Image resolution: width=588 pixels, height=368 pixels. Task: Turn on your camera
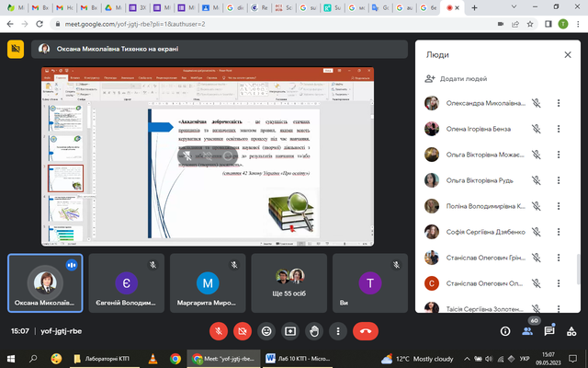pos(243,329)
